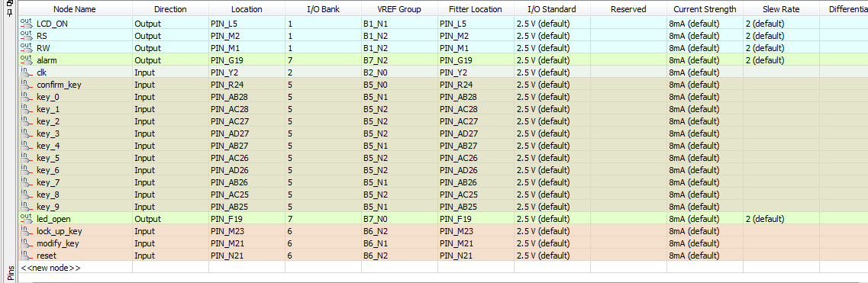
Task: Select Location cell PIN_F19 for led_open
Action: point(247,219)
